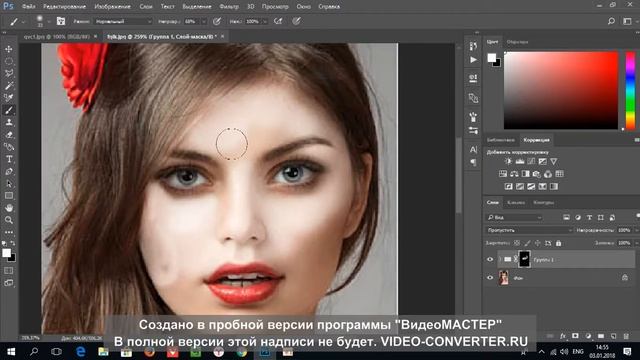Click the vertical hue slider strip
Viewport: 640px width, 360px height.
(630, 90)
